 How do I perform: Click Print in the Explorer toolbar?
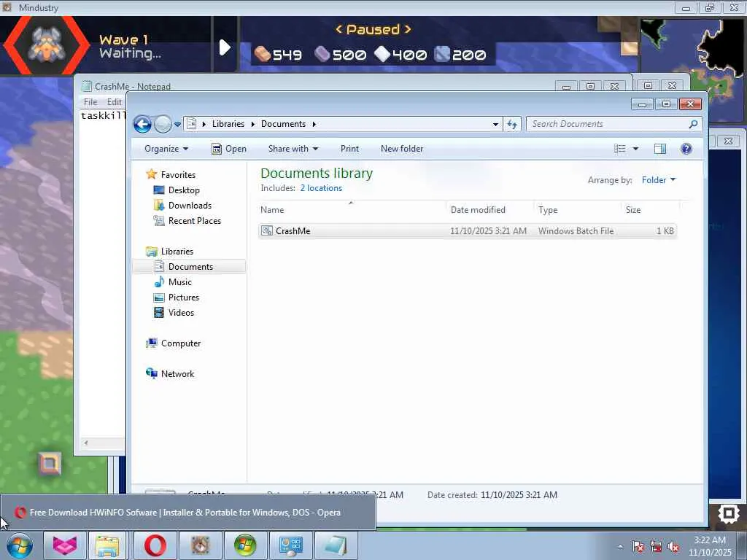349,149
